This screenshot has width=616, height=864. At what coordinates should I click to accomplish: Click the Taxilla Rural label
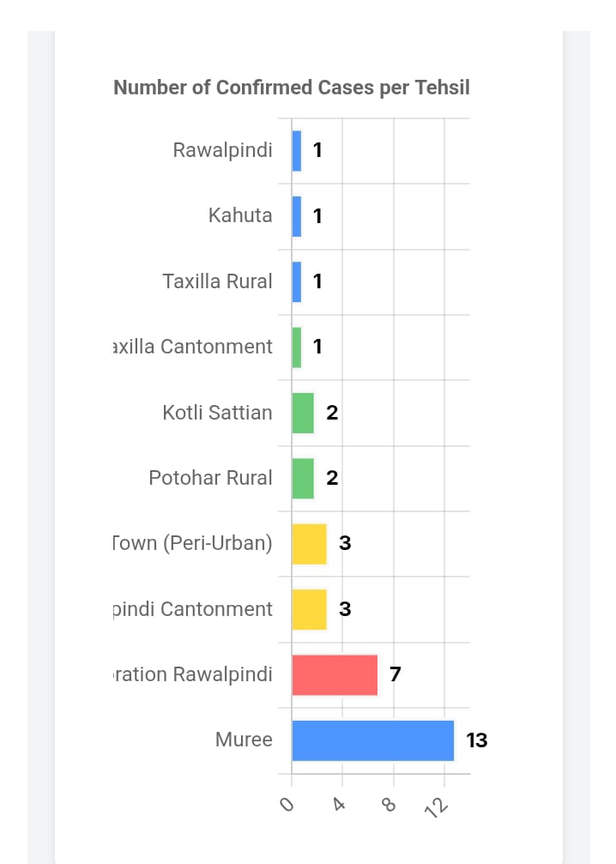point(217,281)
